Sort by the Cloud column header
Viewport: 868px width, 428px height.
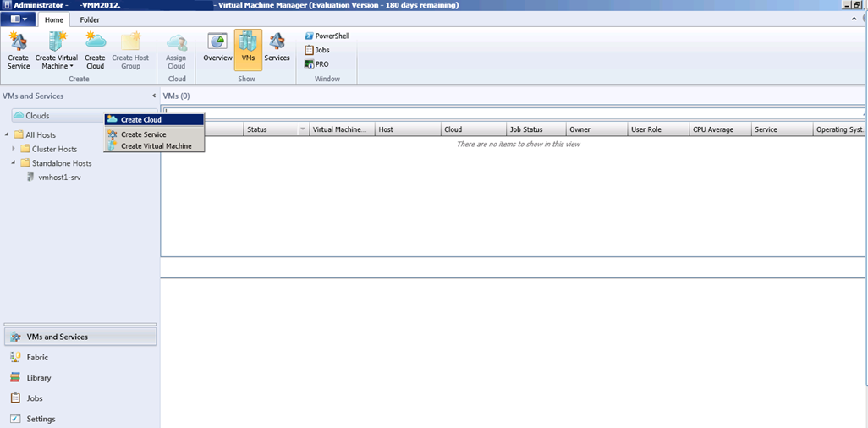pos(473,129)
